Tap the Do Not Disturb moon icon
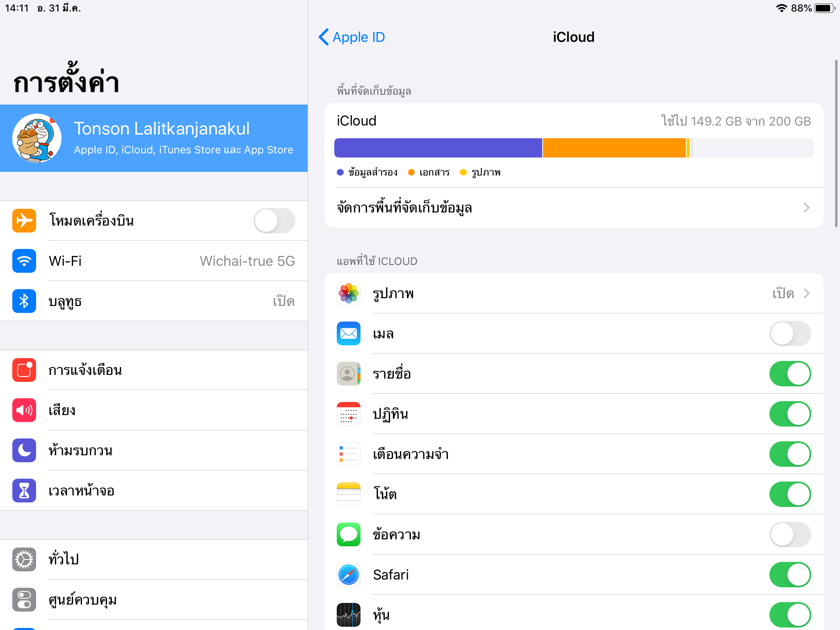Viewport: 840px width, 630px height. click(x=24, y=450)
